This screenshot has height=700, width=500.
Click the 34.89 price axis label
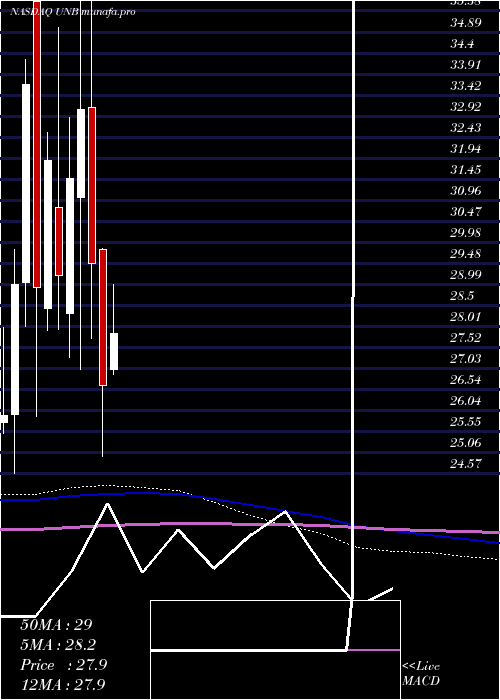(x=466, y=23)
